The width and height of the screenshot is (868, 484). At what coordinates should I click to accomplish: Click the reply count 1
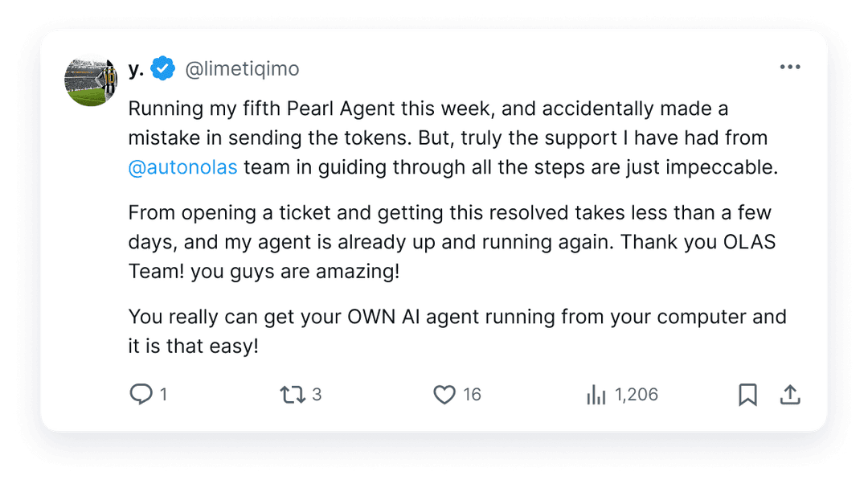click(x=163, y=395)
